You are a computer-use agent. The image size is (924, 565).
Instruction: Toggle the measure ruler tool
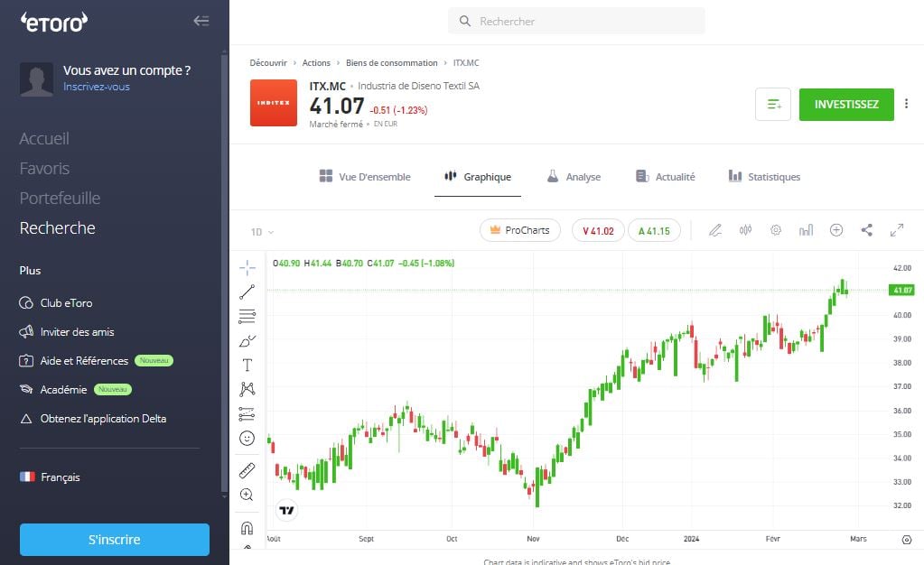(x=246, y=469)
